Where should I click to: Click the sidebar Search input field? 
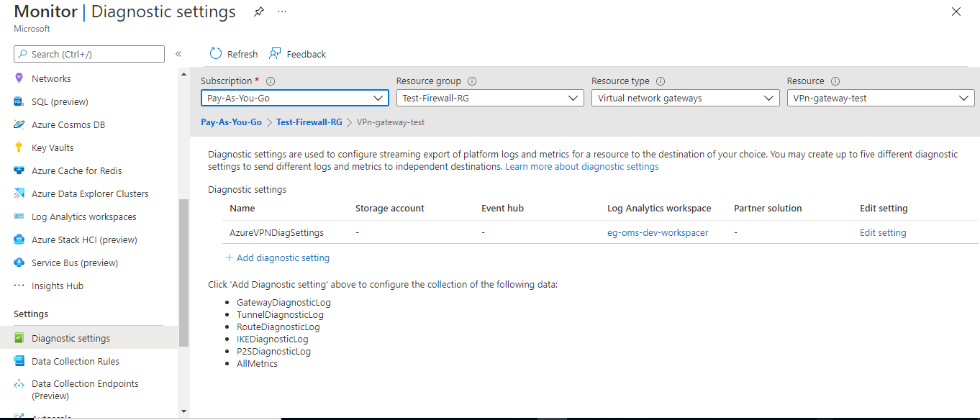coord(89,54)
